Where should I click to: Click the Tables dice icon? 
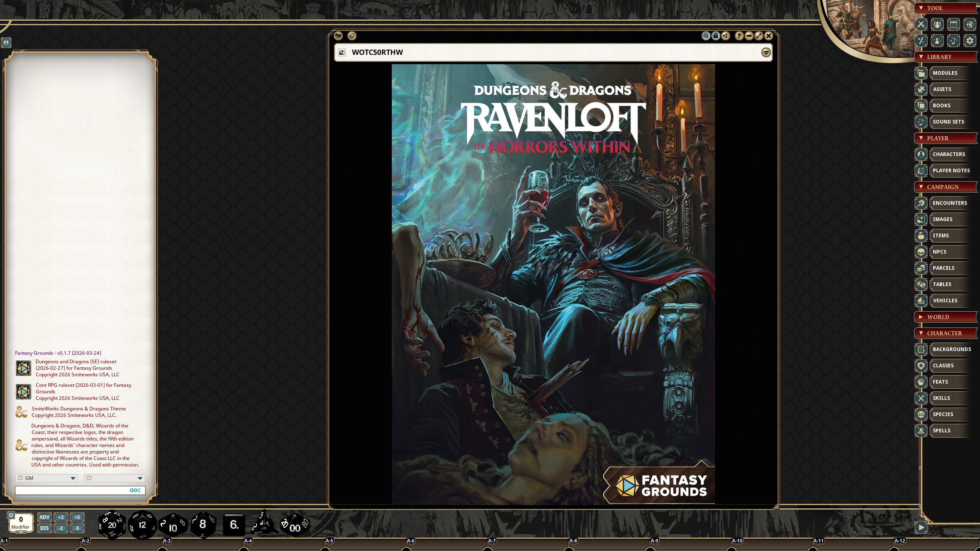click(x=921, y=284)
